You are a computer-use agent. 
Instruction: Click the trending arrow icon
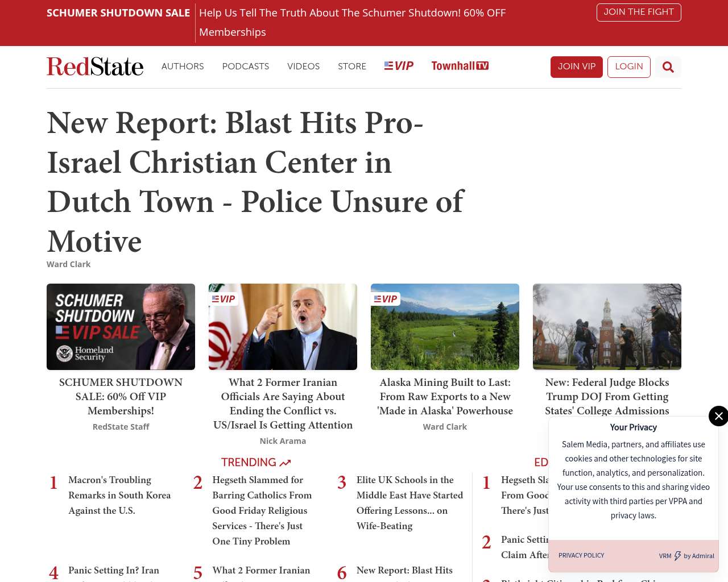pos(286,463)
